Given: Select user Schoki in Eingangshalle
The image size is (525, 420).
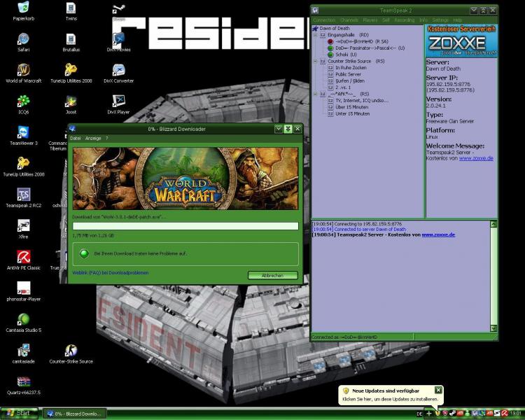Looking at the screenshot, I should pos(342,55).
